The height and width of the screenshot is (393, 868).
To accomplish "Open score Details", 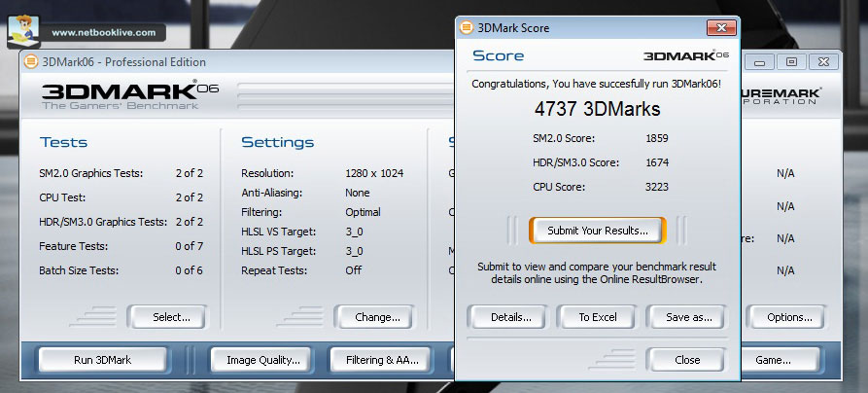I will 511,317.
